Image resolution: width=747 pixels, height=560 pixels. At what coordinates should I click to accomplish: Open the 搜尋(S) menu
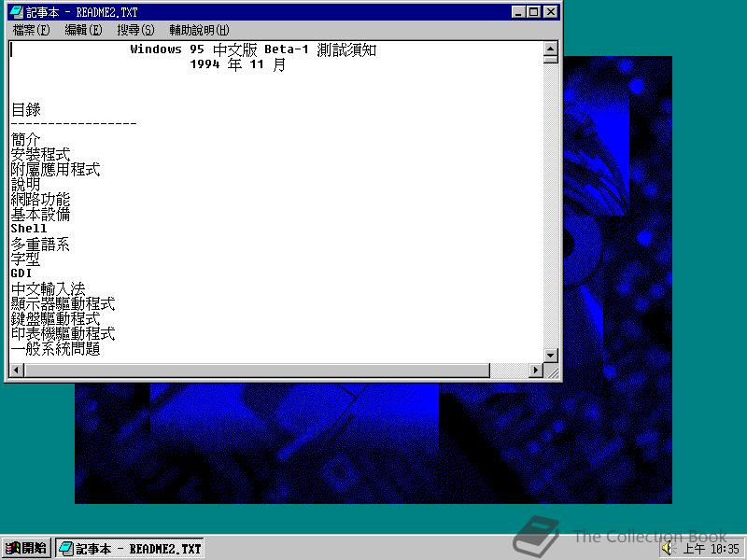[135, 30]
